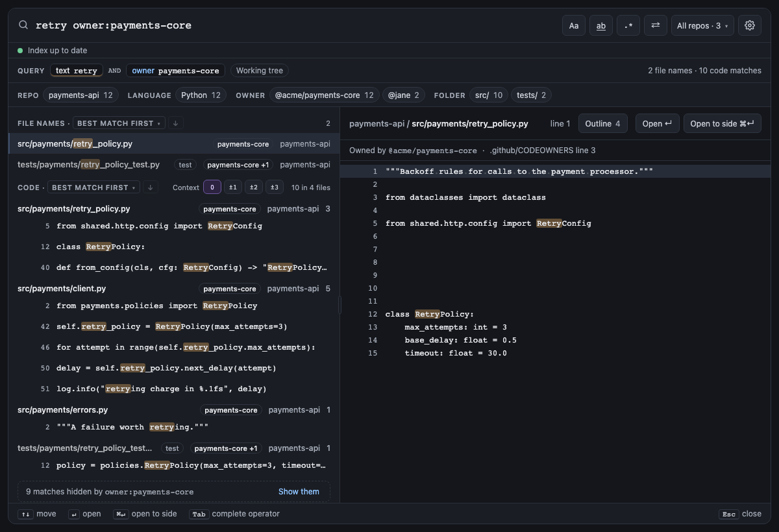Image resolution: width=779 pixels, height=532 pixels.
Task: Open File names BEST MATCH FIRST sort dropdown
Action: pos(119,123)
